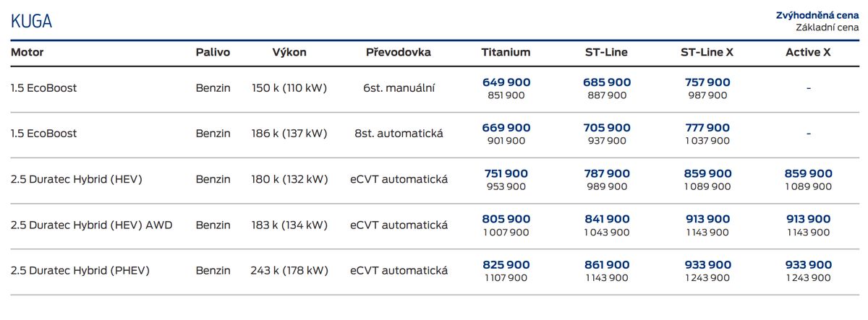
Task: Click the 825 900 PHEV Titanium price
Action: pyautogui.click(x=506, y=265)
